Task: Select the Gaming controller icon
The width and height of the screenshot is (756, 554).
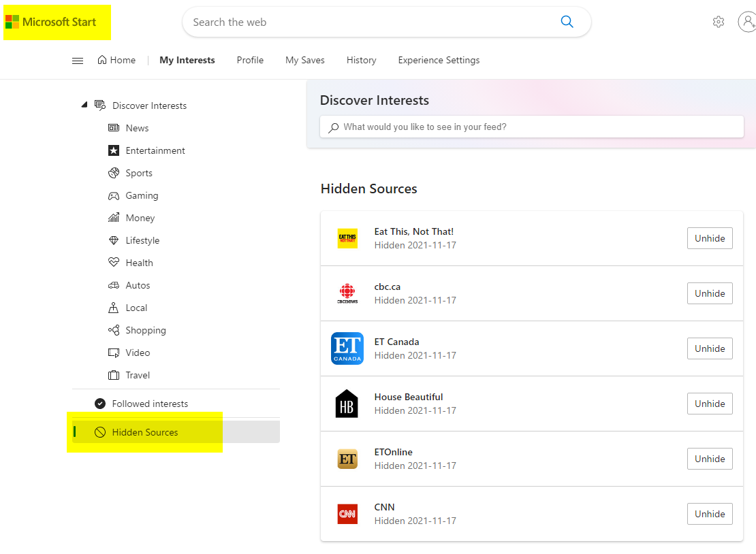Action: [114, 195]
